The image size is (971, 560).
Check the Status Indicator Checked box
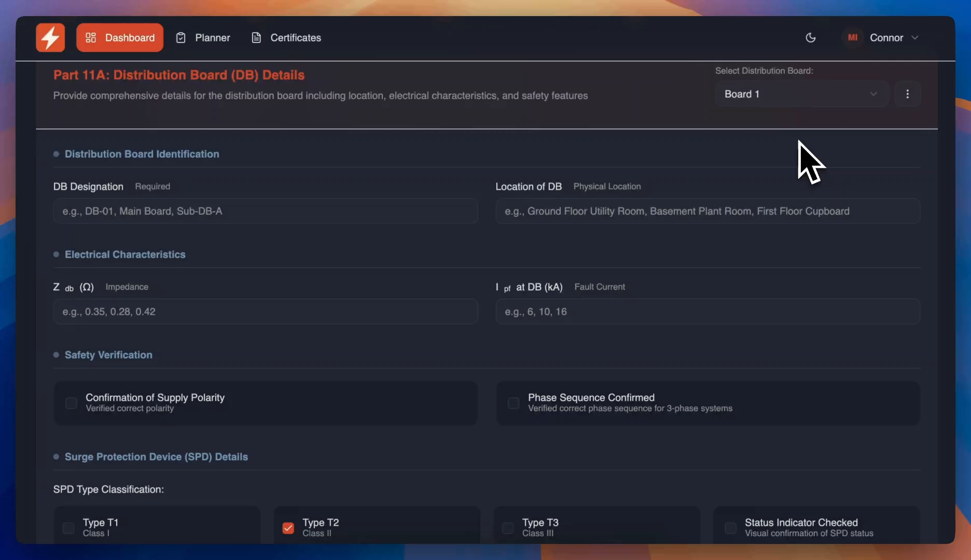[730, 528]
